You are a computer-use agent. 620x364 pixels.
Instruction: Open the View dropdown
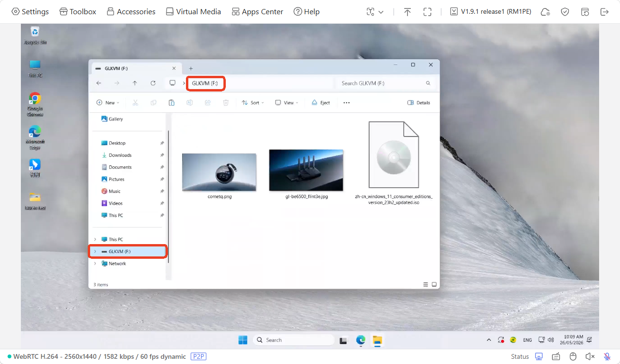[287, 102]
